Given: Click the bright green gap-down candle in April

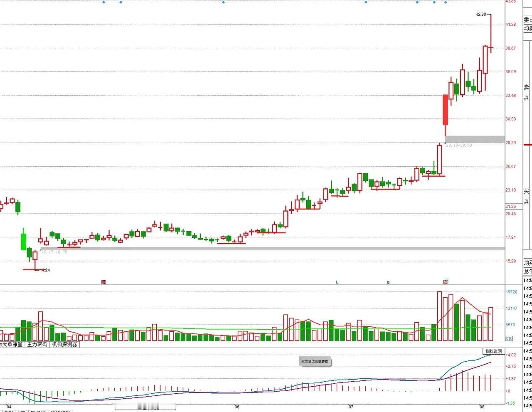Looking at the screenshot, I should pyautogui.click(x=24, y=242).
